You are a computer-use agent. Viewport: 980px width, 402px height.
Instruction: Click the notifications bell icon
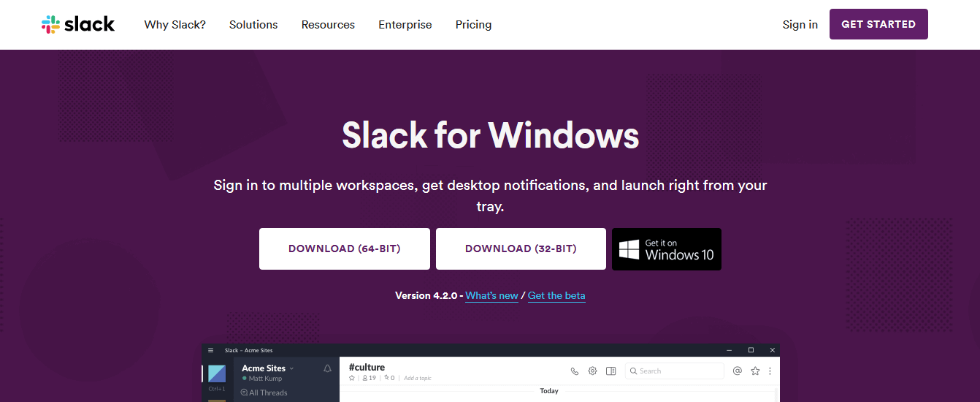point(327,368)
